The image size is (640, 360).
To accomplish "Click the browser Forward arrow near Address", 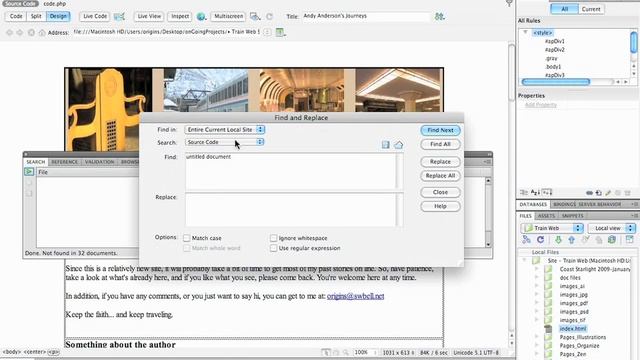I will point(20,32).
